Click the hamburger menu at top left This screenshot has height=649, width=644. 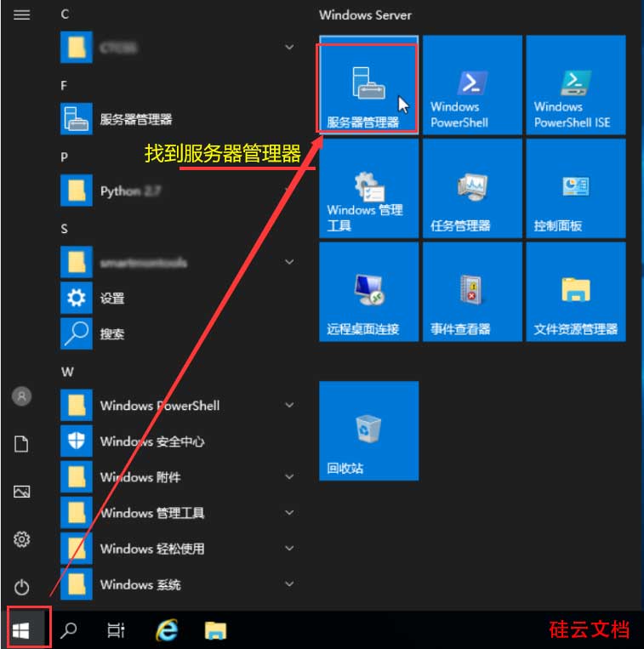point(21,15)
